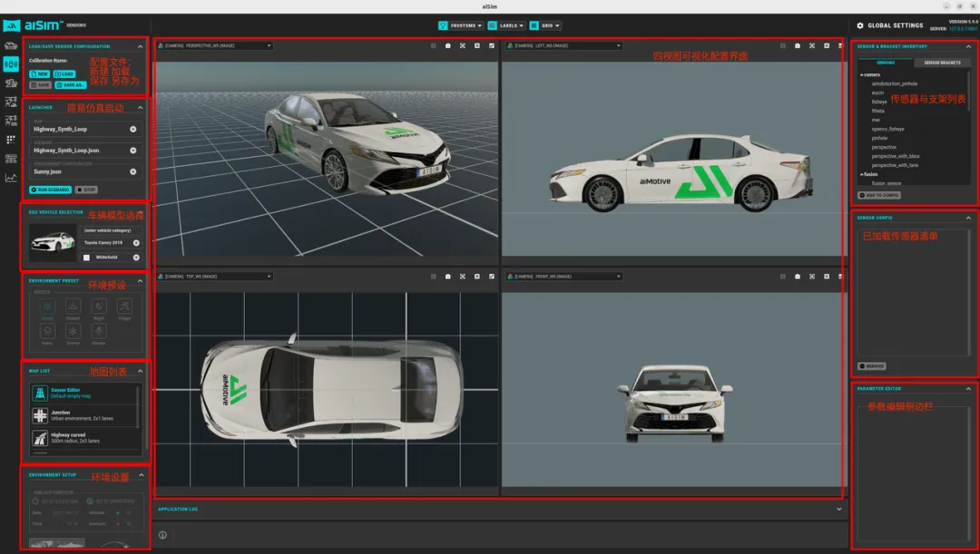Screen dimensions: 980x554
Task: Collapse the Launcher panel
Action: point(140,108)
